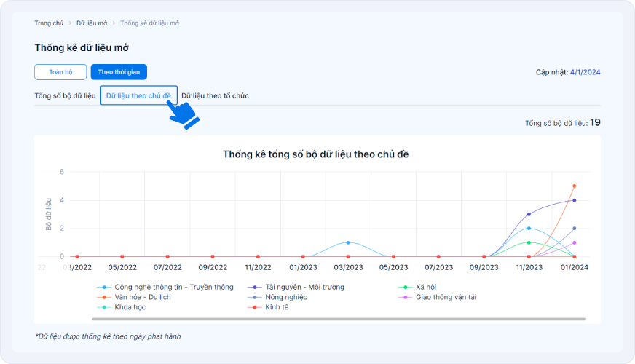Click total datasets count 19
The image size is (635, 364).
pos(595,122)
